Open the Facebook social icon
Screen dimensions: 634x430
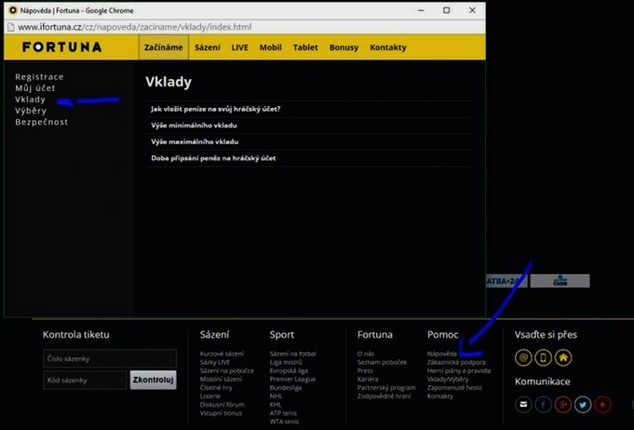point(543,404)
